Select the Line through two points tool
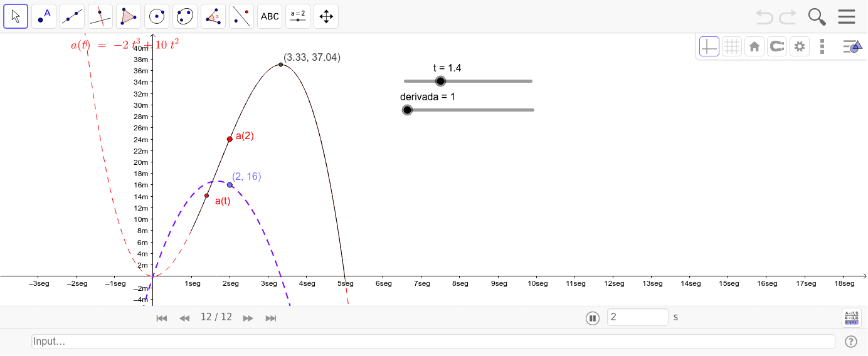This screenshot has width=868, height=356. [72, 16]
